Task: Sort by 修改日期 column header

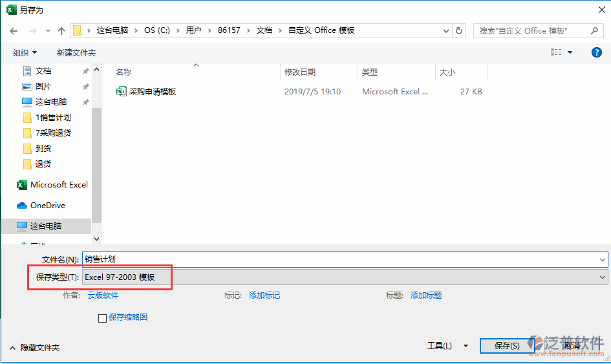Action: (x=299, y=72)
